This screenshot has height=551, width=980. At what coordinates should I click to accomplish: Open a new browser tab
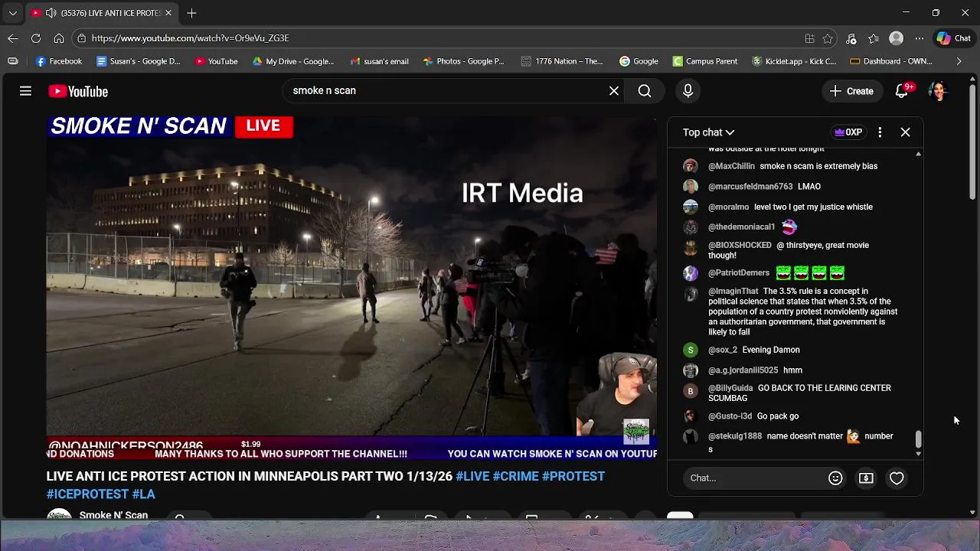[x=191, y=13]
